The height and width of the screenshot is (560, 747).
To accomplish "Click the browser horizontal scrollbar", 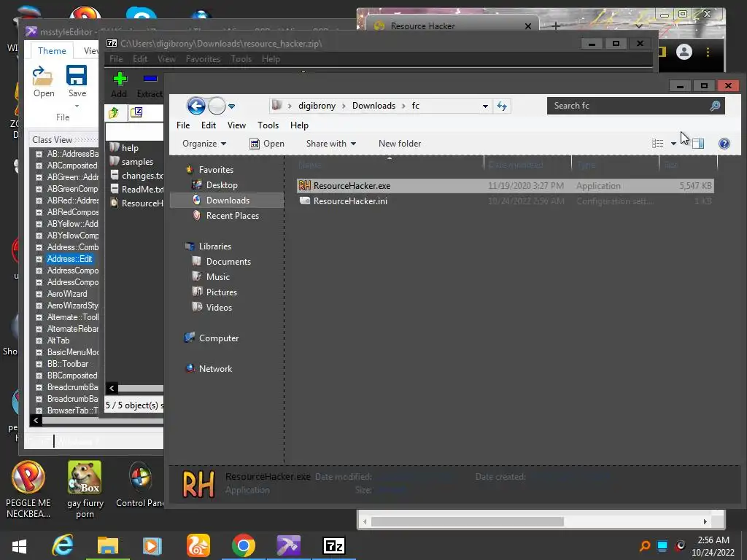I will click(x=467, y=522).
